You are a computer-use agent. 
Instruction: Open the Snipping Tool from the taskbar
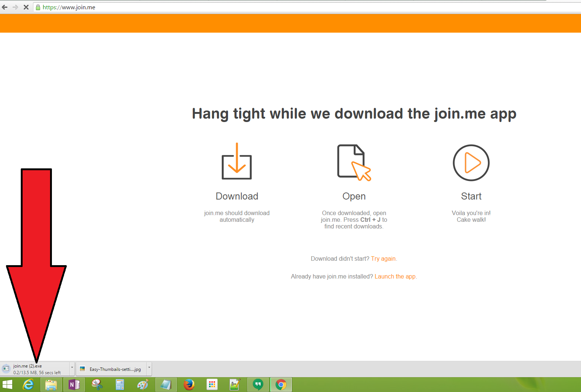pyautogui.click(x=97, y=385)
